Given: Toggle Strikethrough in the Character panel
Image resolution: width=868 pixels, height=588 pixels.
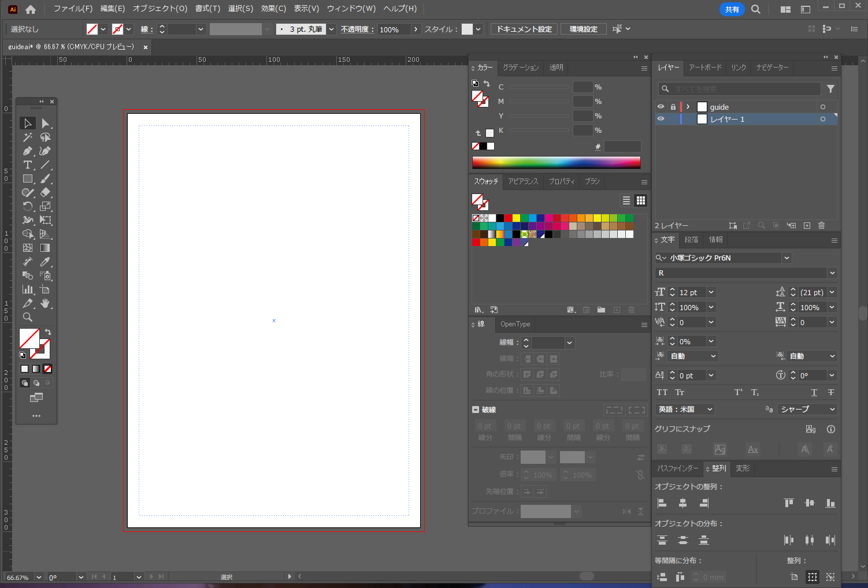Looking at the screenshot, I should point(830,392).
